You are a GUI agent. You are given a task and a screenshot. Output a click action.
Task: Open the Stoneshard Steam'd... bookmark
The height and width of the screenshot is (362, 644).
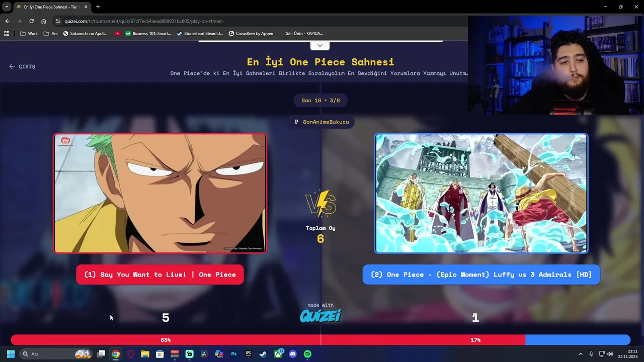coord(200,34)
